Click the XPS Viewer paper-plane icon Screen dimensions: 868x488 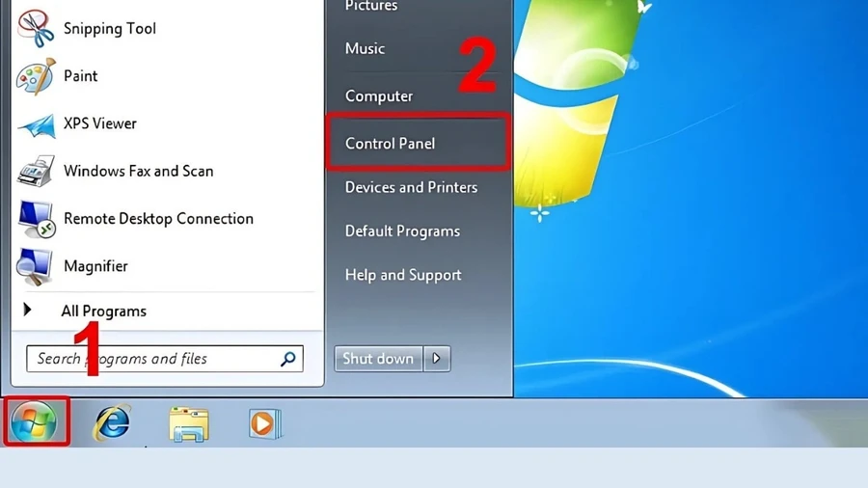click(37, 125)
